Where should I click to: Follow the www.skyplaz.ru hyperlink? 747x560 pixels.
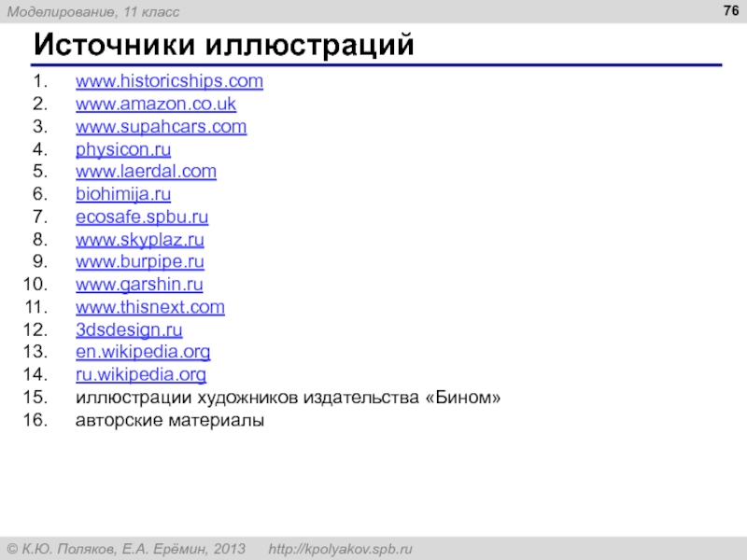coord(139,240)
